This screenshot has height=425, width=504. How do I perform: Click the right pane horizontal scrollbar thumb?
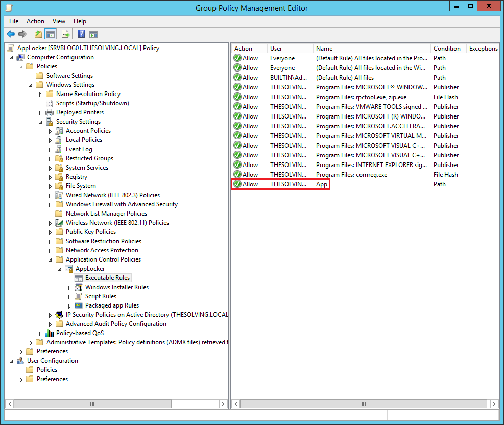364,404
